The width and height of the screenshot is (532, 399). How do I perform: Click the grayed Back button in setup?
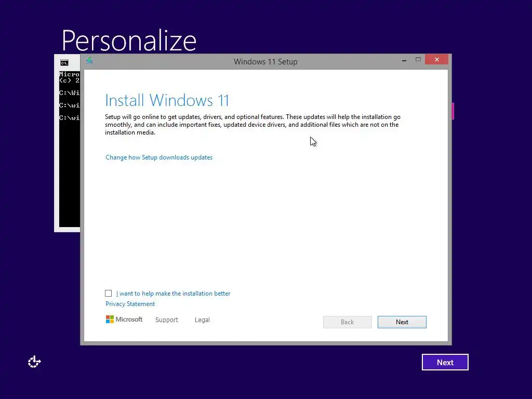click(348, 322)
